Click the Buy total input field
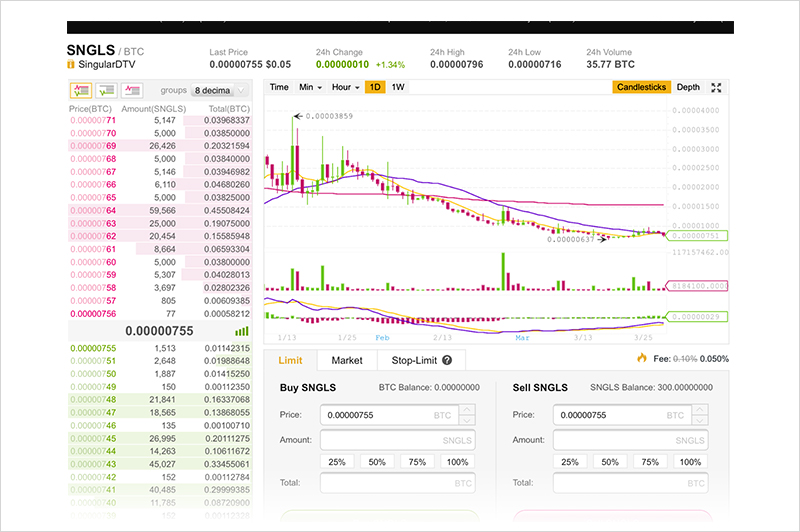Screen dimensions: 800x532 (398, 483)
